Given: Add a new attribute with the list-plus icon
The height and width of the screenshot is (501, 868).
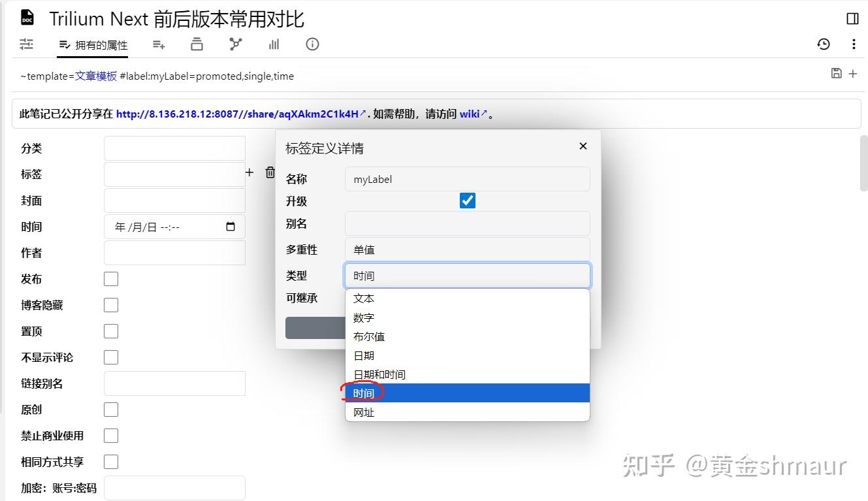Looking at the screenshot, I should [x=159, y=44].
